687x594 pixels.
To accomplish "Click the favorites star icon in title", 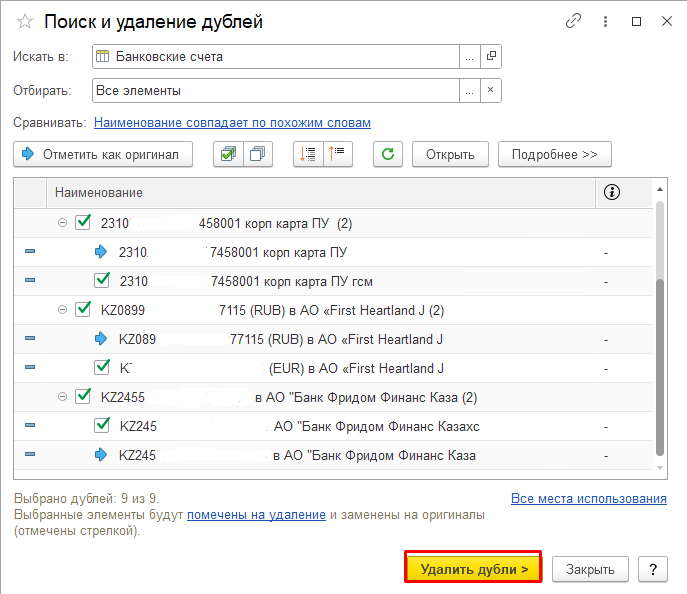I will [x=25, y=22].
